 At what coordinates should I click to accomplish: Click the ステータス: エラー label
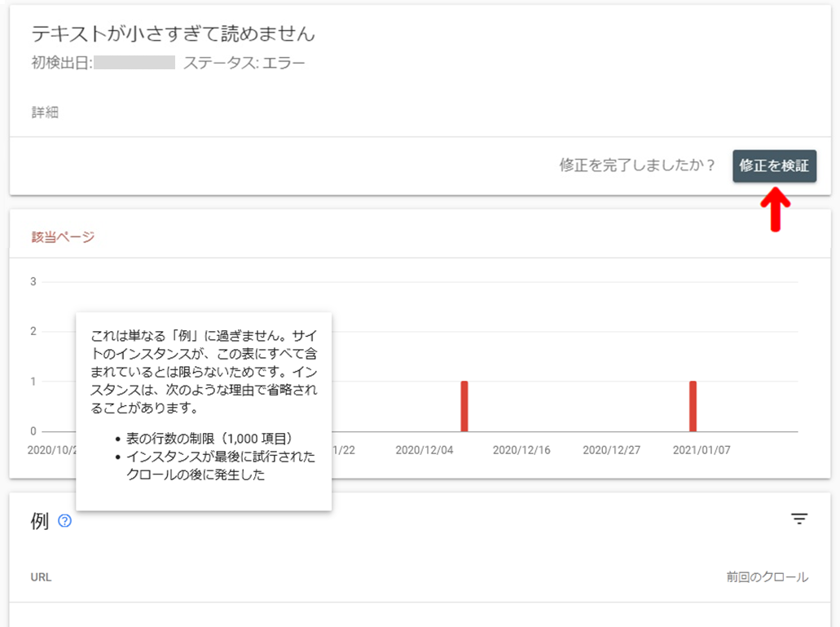(244, 63)
